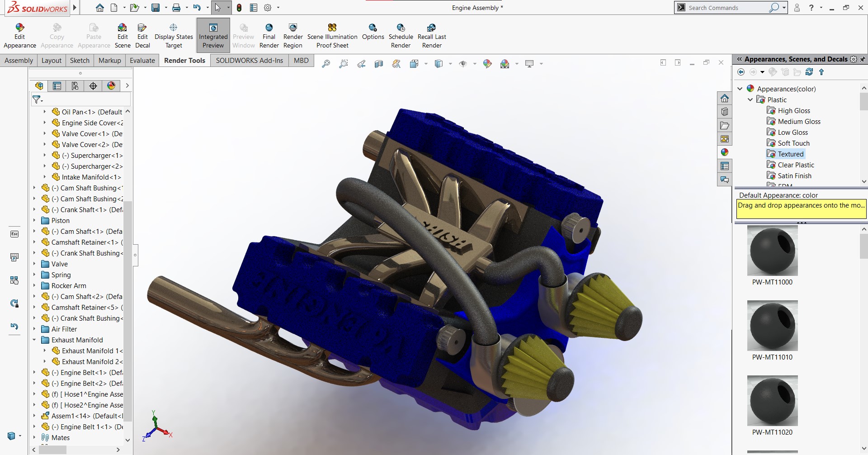Click the Undo icon in the title bar

(x=197, y=8)
